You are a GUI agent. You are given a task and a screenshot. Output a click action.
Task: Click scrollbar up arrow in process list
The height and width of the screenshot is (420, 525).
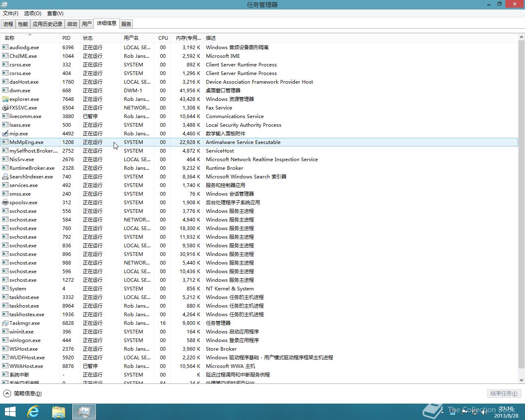(x=521, y=37)
